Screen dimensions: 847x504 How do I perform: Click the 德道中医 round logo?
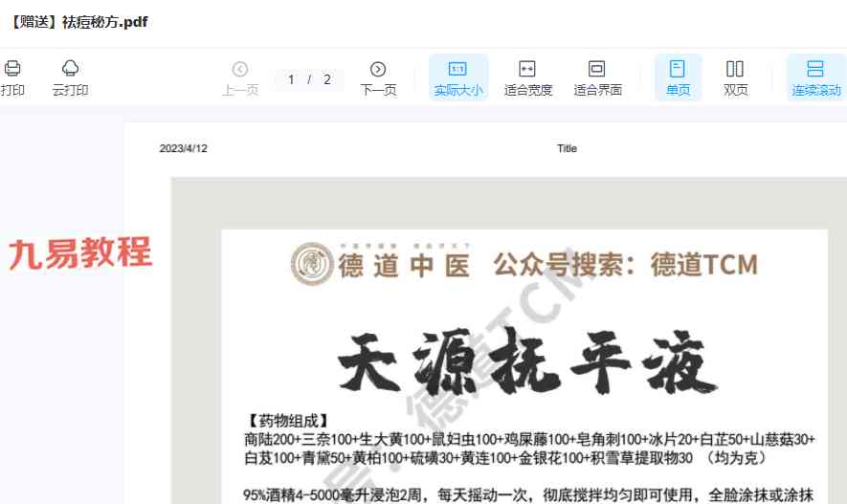[x=312, y=264]
